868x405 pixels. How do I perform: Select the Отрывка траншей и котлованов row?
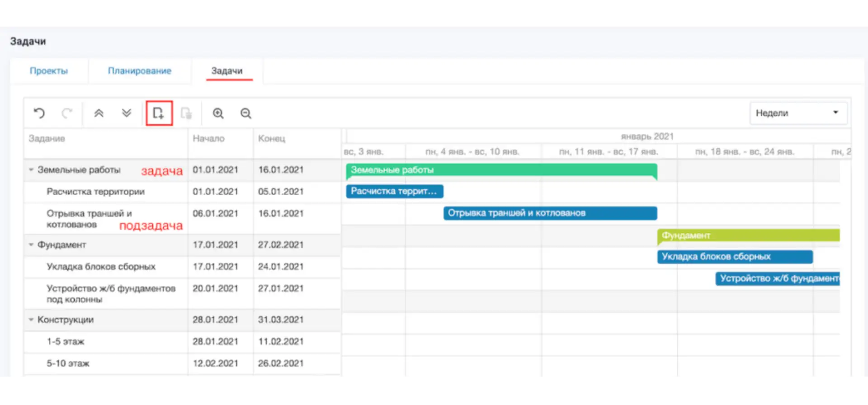click(x=182, y=219)
